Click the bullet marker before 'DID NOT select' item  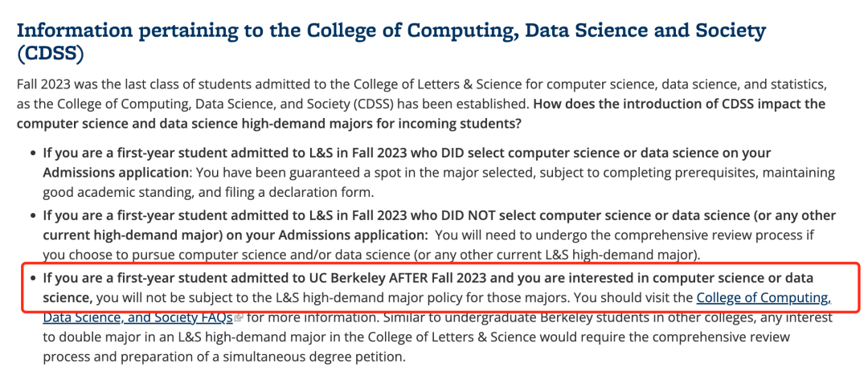34,216
